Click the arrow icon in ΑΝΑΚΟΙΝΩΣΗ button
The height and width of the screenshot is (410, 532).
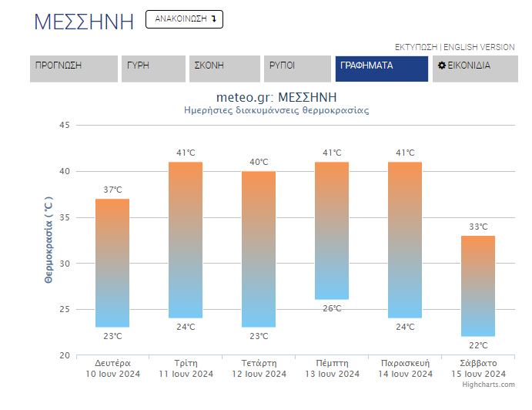pyautogui.click(x=214, y=19)
